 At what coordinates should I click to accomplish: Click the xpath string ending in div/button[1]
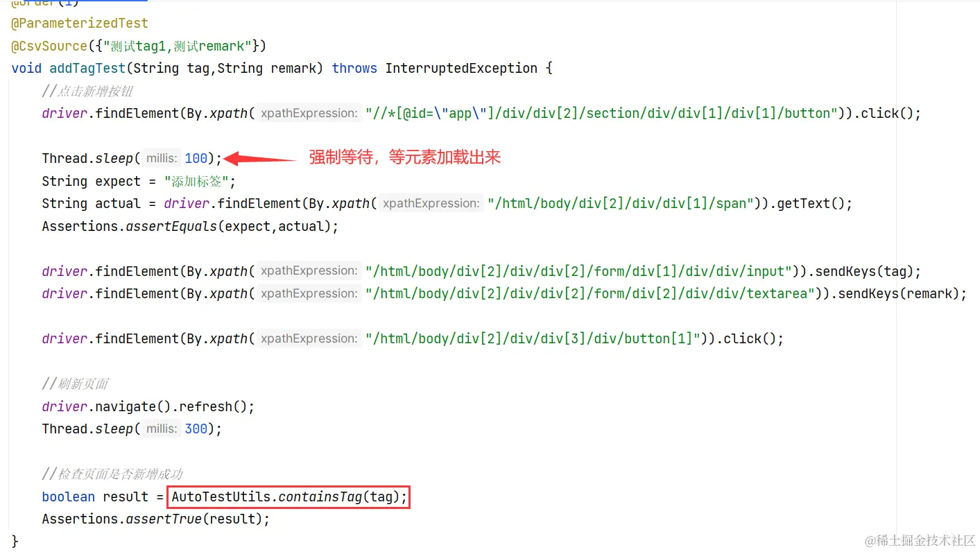click(533, 338)
